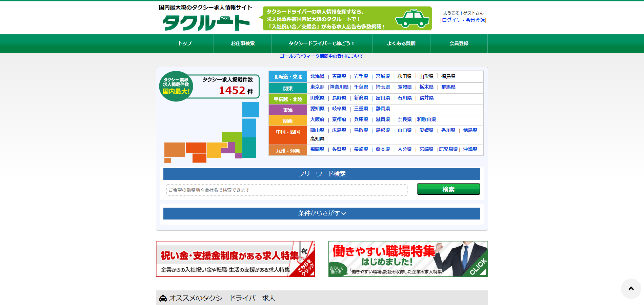This screenshot has height=305, width=644.
Task: Select the teal Kanto region on map
Action: click(249, 148)
